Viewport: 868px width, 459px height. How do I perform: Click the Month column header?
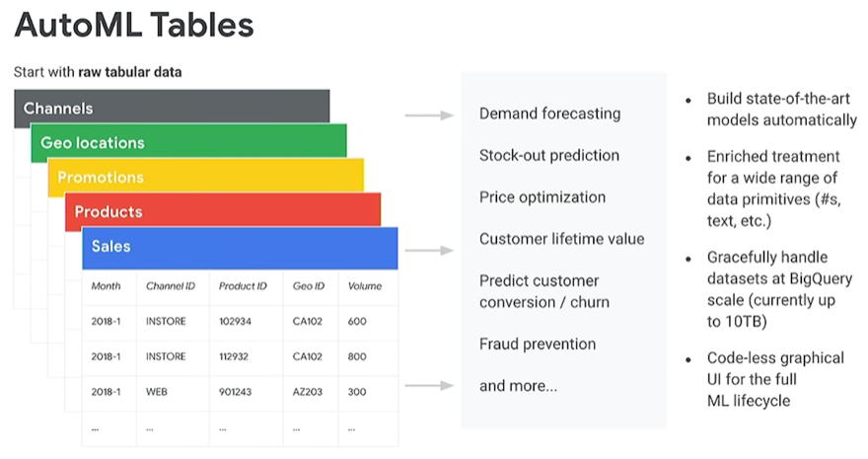tap(106, 286)
